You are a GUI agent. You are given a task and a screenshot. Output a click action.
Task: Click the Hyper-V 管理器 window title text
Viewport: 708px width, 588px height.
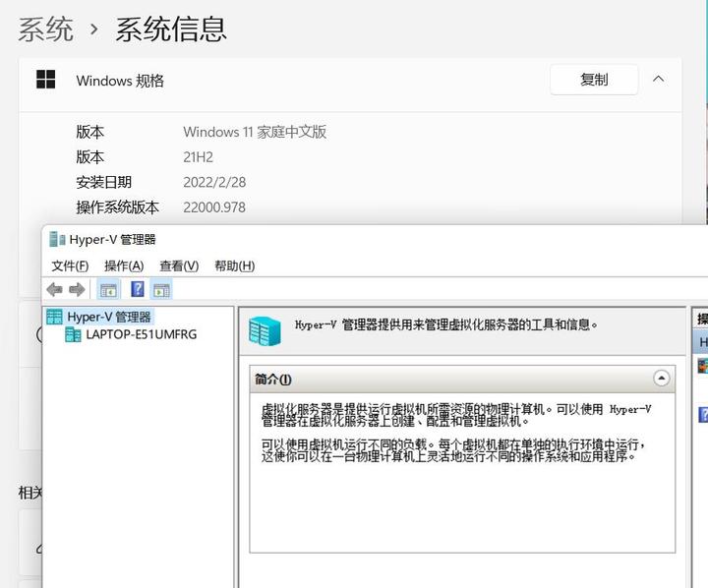pyautogui.click(x=112, y=239)
